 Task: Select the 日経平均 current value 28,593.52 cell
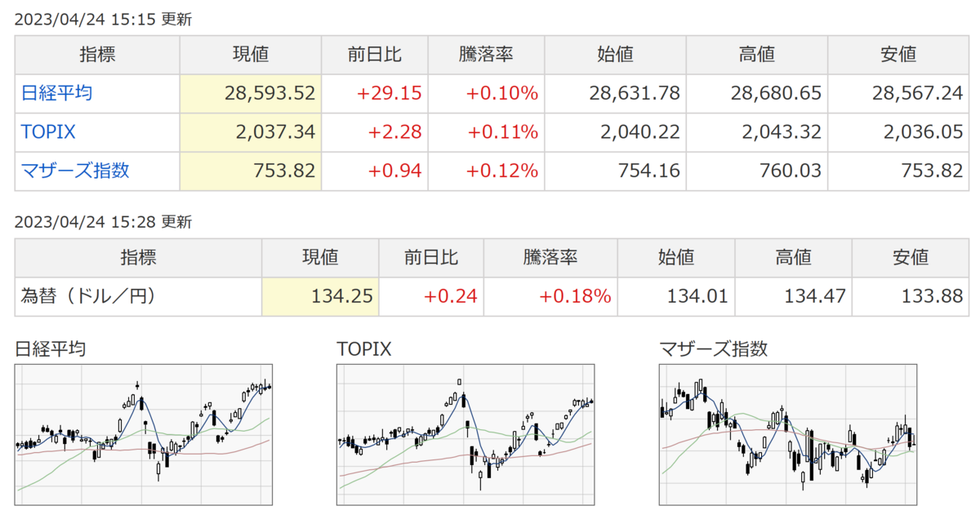251,93
